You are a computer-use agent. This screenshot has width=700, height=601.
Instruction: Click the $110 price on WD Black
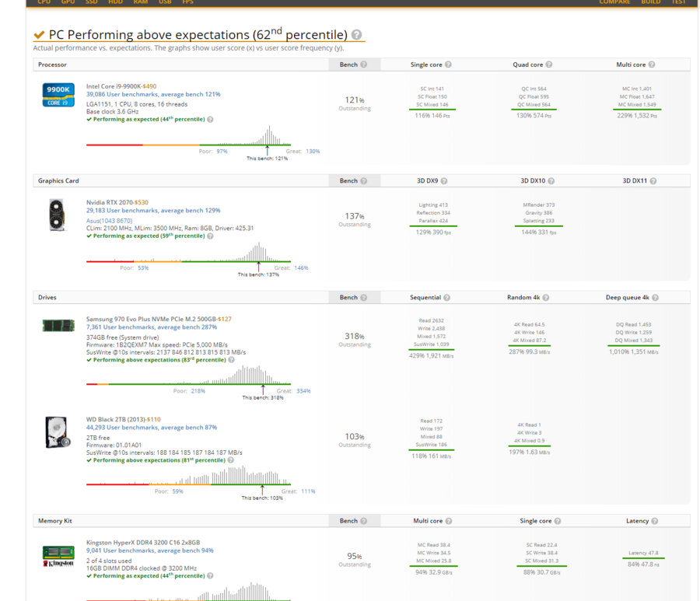click(x=153, y=420)
